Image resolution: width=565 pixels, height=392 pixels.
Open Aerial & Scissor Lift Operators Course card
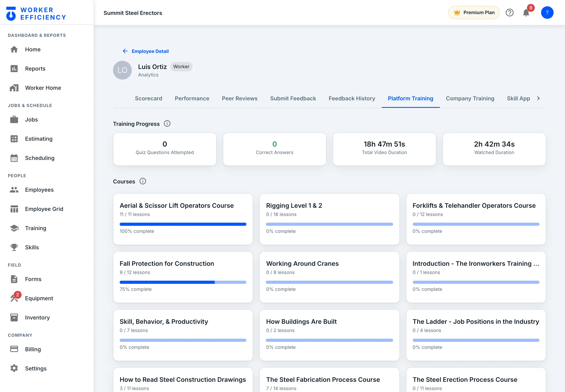click(x=183, y=219)
